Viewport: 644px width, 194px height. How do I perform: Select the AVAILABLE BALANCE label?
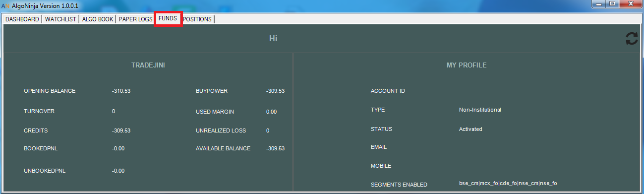tap(223, 148)
